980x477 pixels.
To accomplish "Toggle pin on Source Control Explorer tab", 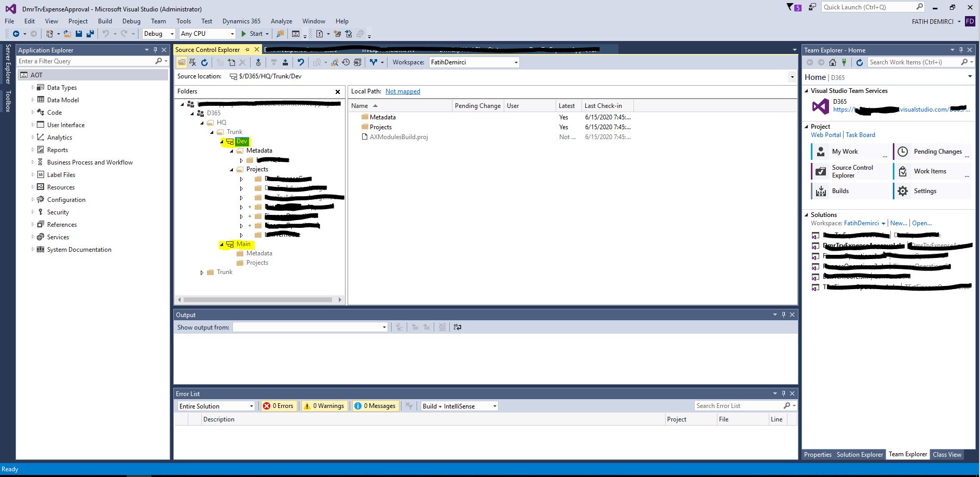I will (247, 50).
